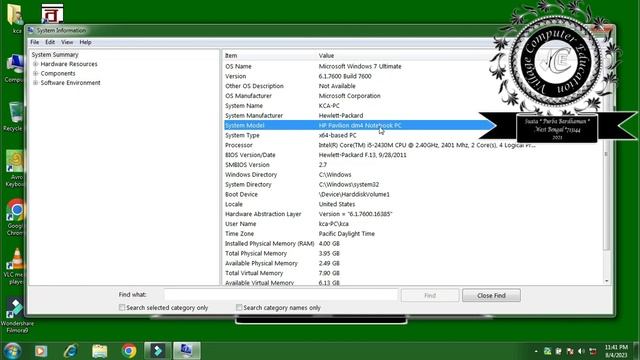Select System Information taskbar button

(x=187, y=351)
